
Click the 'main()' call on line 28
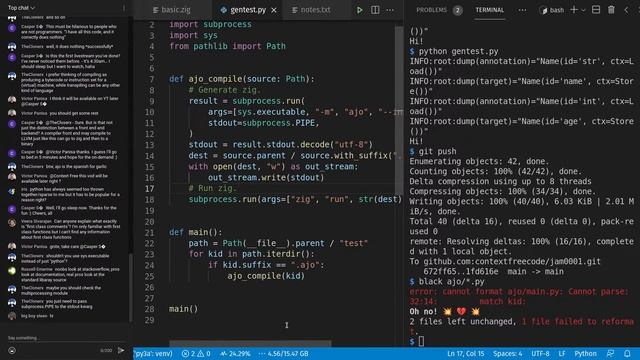tap(183, 309)
